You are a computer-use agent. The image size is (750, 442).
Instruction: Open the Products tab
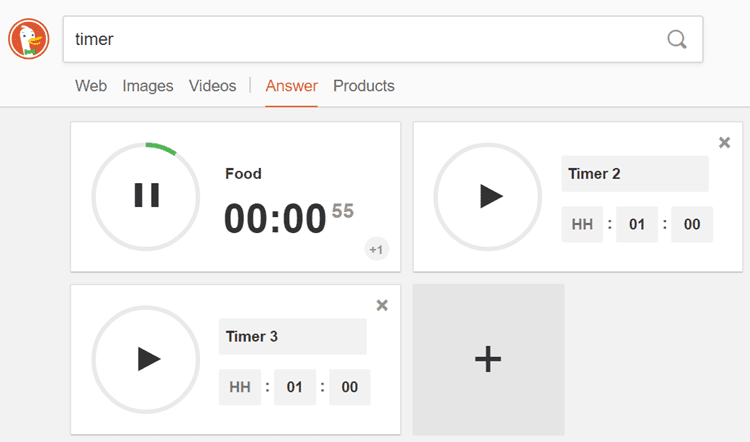(364, 86)
